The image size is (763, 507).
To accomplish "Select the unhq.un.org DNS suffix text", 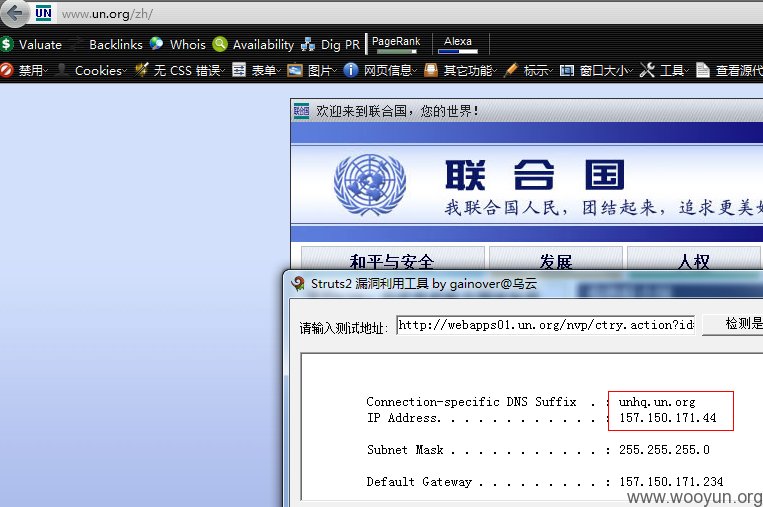I will point(657,402).
